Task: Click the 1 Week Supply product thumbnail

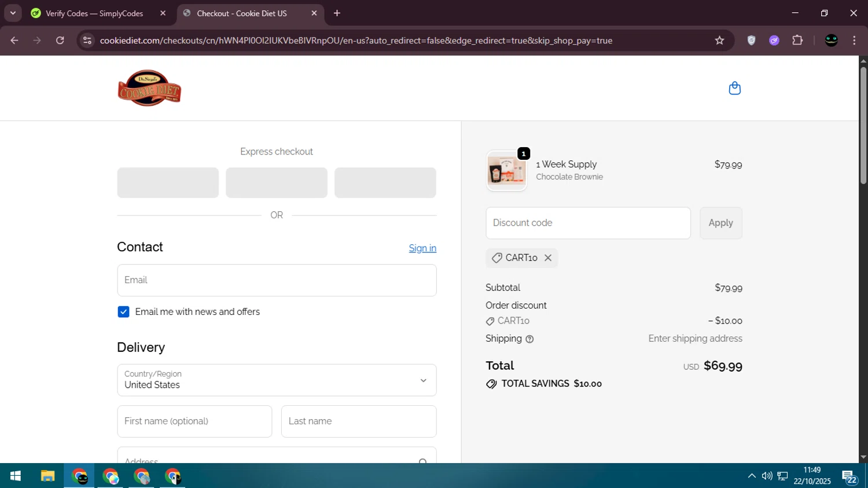Action: [x=506, y=171]
